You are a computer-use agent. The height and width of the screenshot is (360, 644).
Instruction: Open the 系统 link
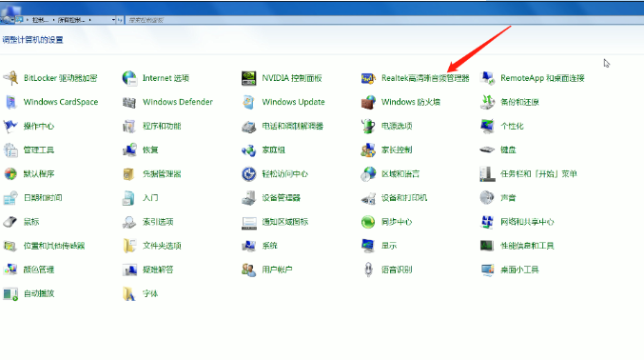tap(269, 246)
